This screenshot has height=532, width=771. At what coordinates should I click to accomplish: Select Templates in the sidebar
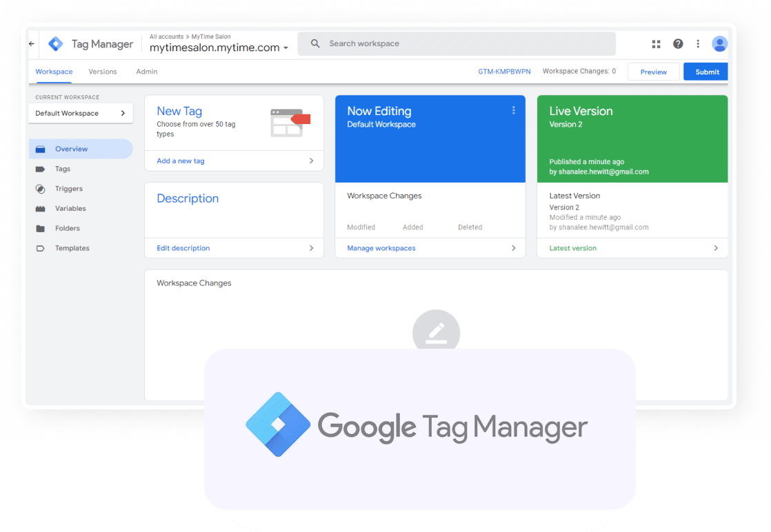[x=81, y=248]
